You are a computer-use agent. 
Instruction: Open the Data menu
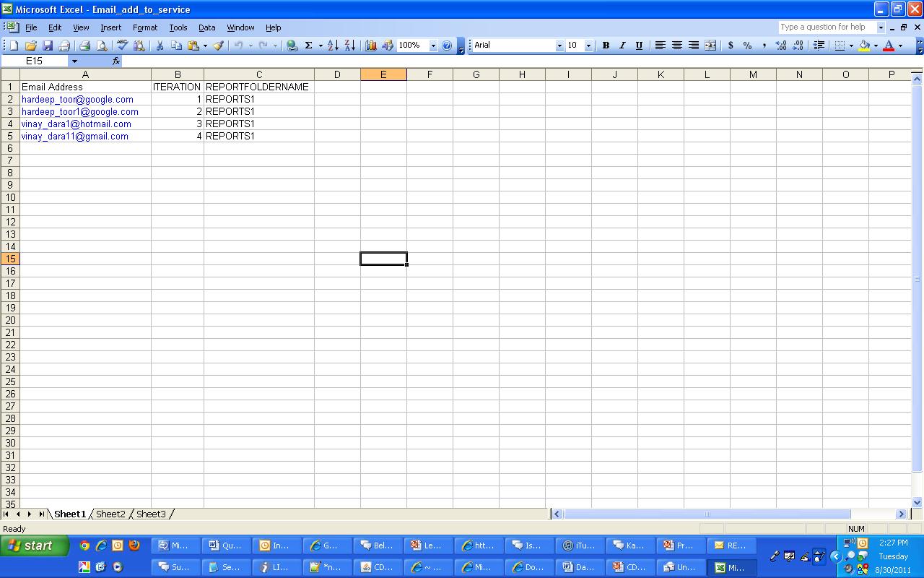206,27
